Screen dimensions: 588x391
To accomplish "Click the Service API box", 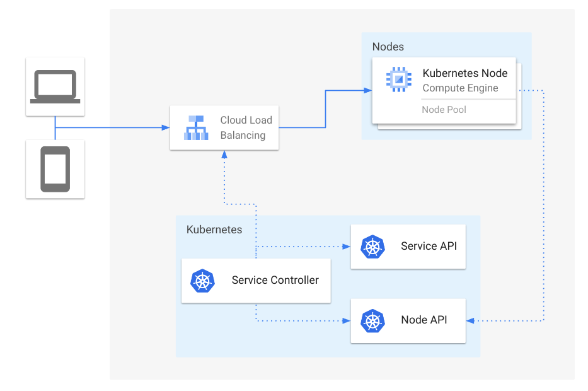I will click(408, 247).
